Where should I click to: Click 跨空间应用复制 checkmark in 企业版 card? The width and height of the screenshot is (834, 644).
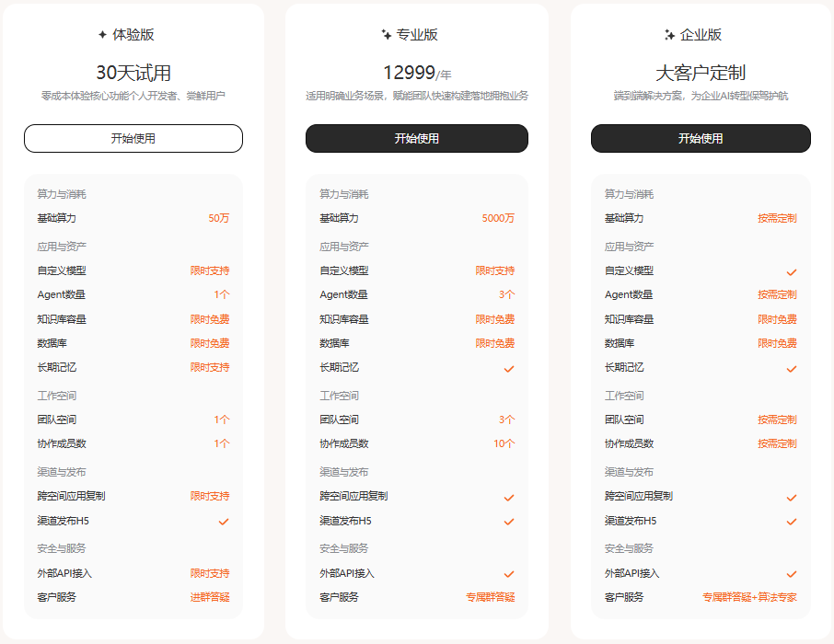792,498
